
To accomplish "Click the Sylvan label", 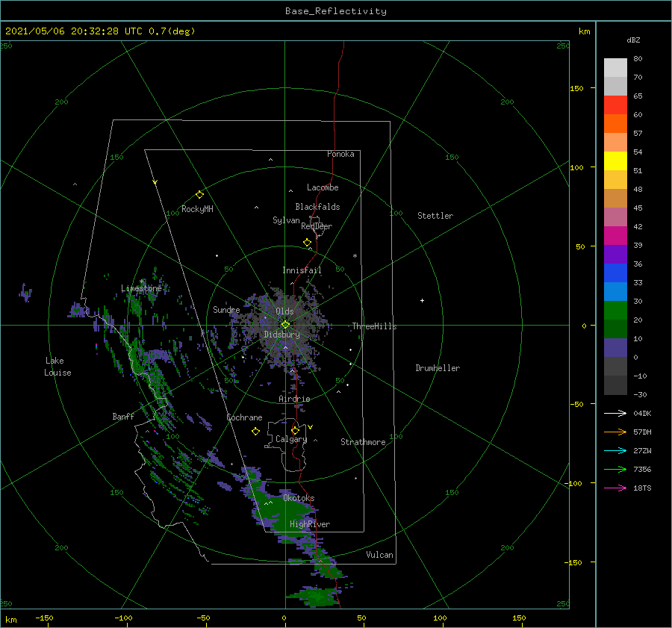I will (x=286, y=220).
